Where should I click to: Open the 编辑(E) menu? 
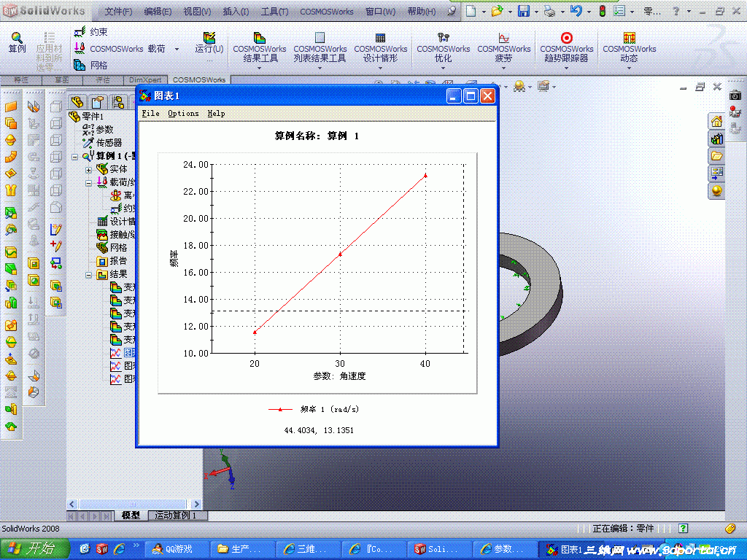(x=158, y=12)
